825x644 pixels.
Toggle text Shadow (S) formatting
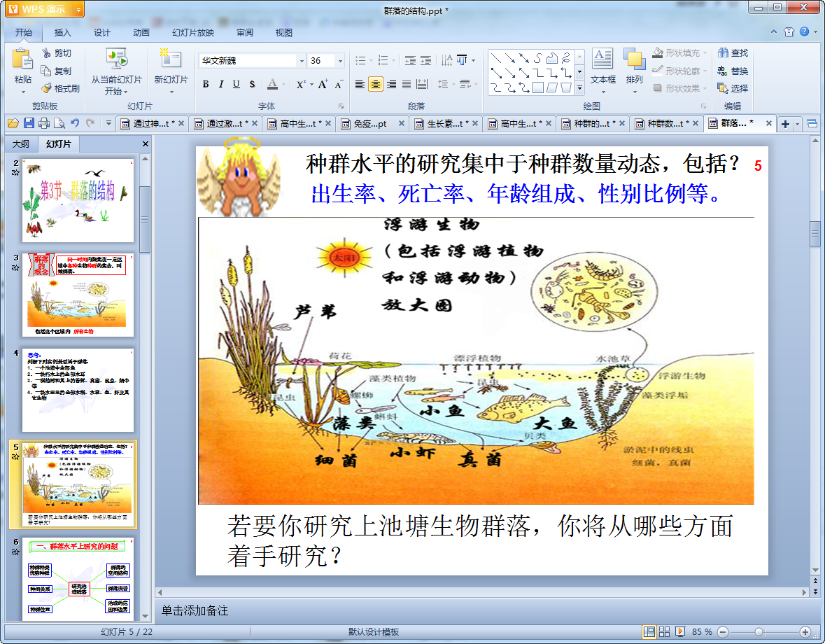[x=252, y=84]
